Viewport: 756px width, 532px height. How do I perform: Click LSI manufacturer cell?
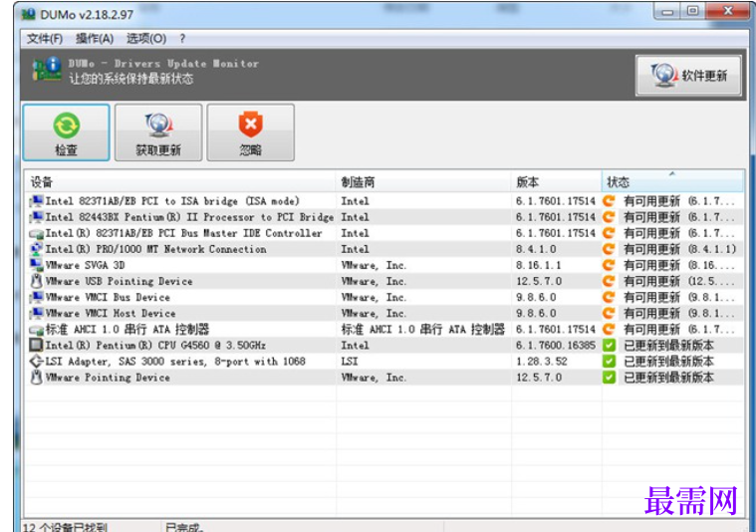coord(350,362)
